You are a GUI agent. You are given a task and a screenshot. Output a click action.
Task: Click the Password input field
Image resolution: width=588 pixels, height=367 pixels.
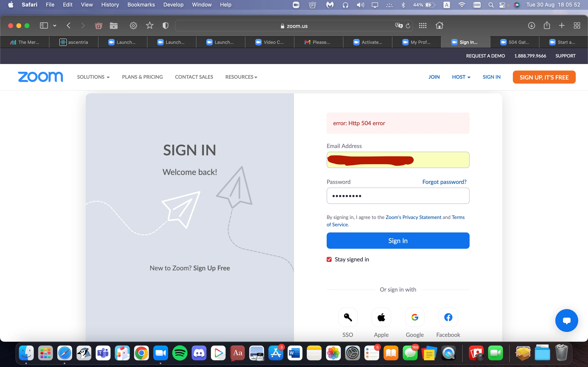pos(398,196)
